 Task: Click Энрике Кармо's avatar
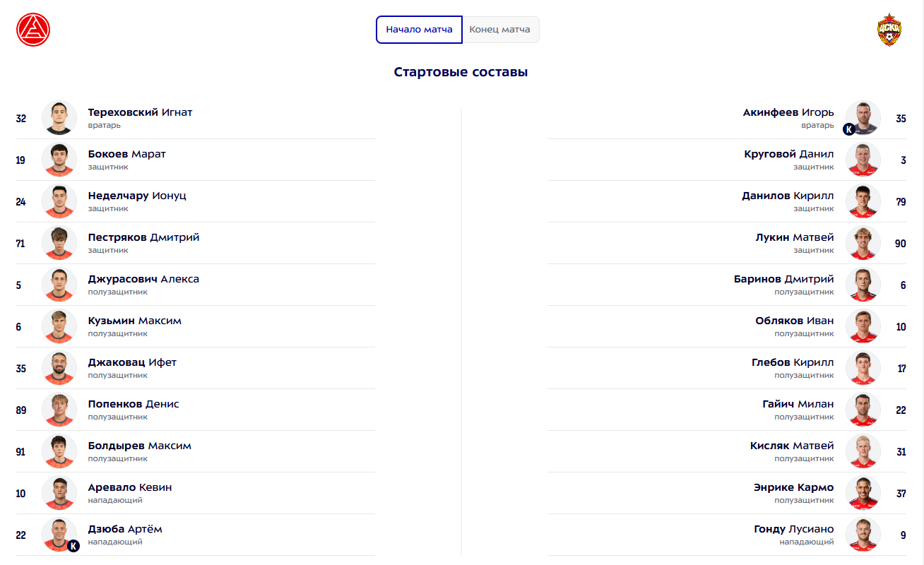tap(863, 493)
